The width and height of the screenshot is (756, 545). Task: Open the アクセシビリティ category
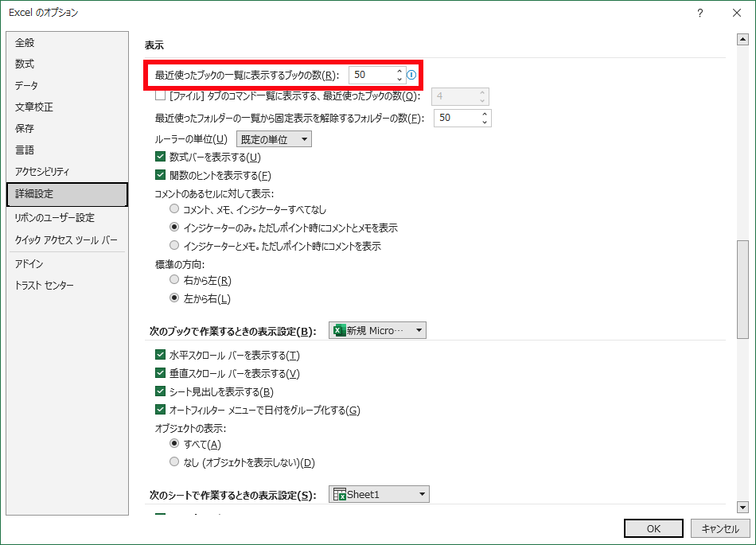pyautogui.click(x=67, y=172)
